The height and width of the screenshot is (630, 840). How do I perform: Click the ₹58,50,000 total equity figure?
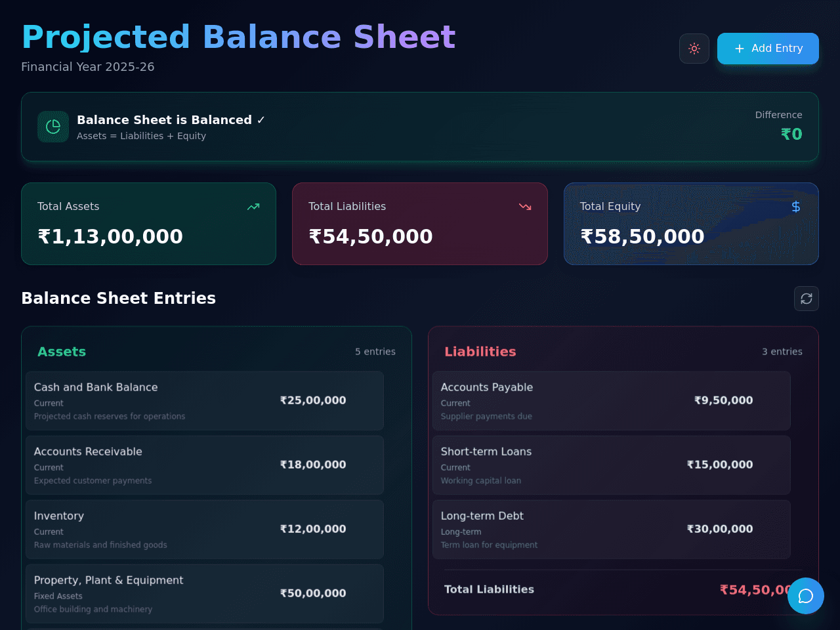642,236
